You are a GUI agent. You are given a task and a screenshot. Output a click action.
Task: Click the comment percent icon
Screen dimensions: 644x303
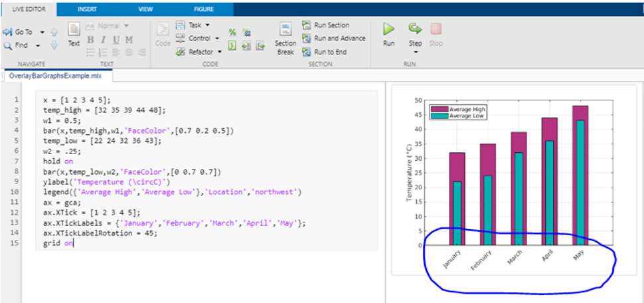(x=232, y=33)
